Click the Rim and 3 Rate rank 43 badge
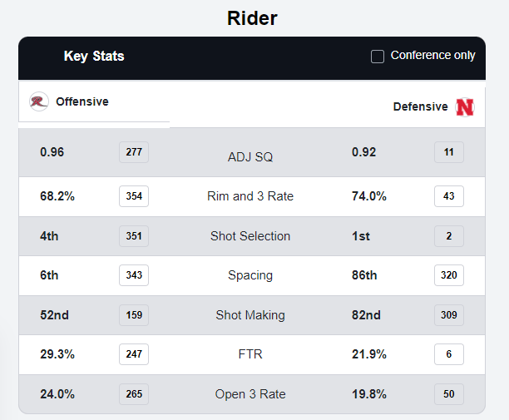 448,196
